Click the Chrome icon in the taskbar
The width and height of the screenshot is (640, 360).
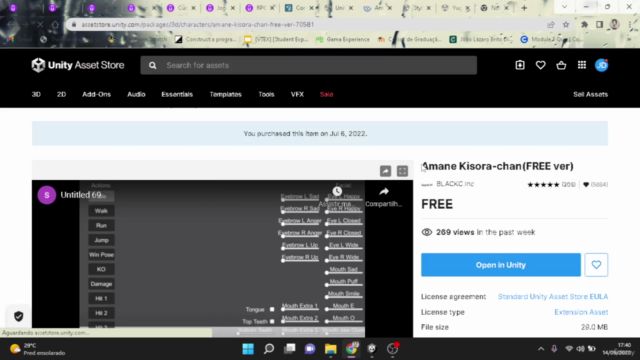click(351, 349)
